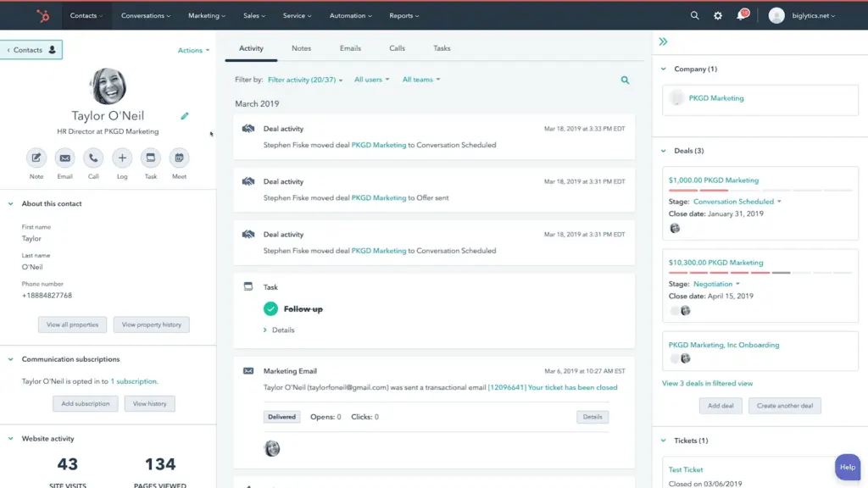Select the Activity tab

251,48
